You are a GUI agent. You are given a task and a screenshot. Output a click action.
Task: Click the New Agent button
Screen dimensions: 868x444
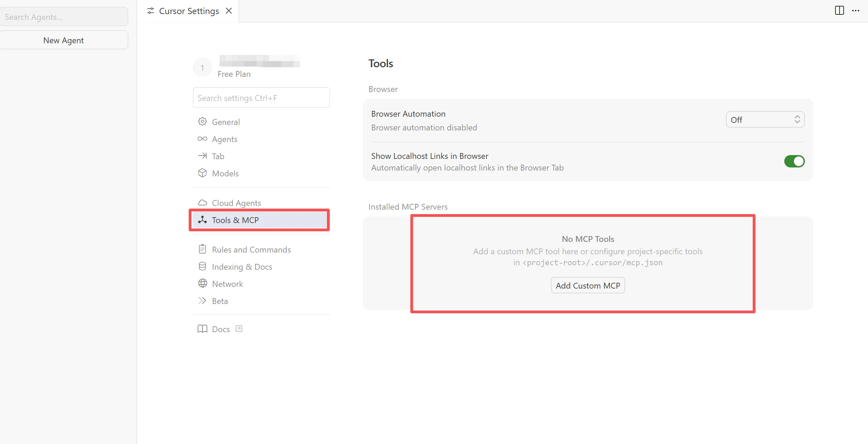(x=64, y=40)
